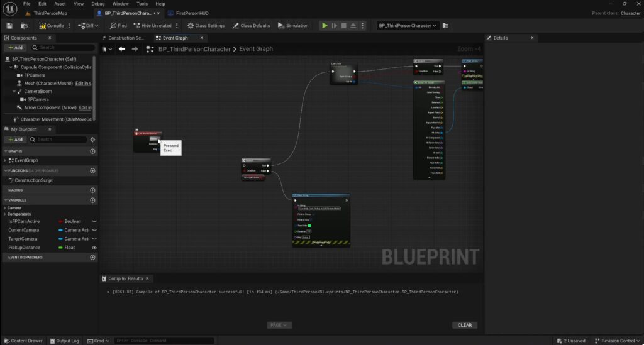Image resolution: width=644 pixels, height=345 pixels.
Task: Click the Find search tool
Action: [x=118, y=26]
